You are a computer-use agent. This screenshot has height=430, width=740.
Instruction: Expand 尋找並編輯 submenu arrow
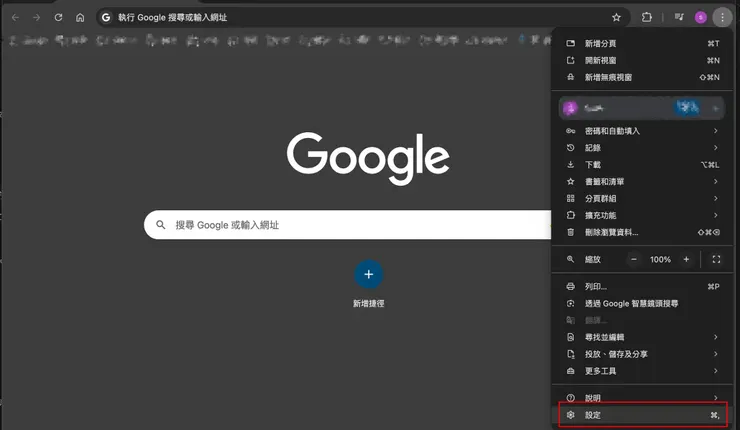[715, 337]
